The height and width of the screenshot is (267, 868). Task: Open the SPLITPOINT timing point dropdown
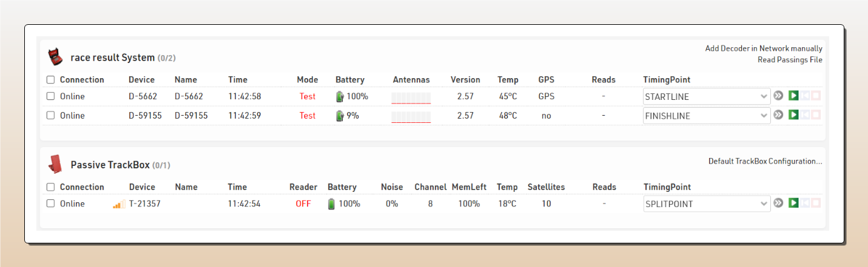707,204
